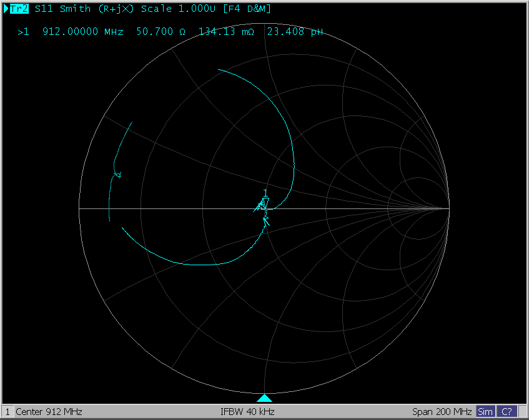Click Span 200 MHz in status bar
The image size is (529, 420).
click(x=442, y=412)
